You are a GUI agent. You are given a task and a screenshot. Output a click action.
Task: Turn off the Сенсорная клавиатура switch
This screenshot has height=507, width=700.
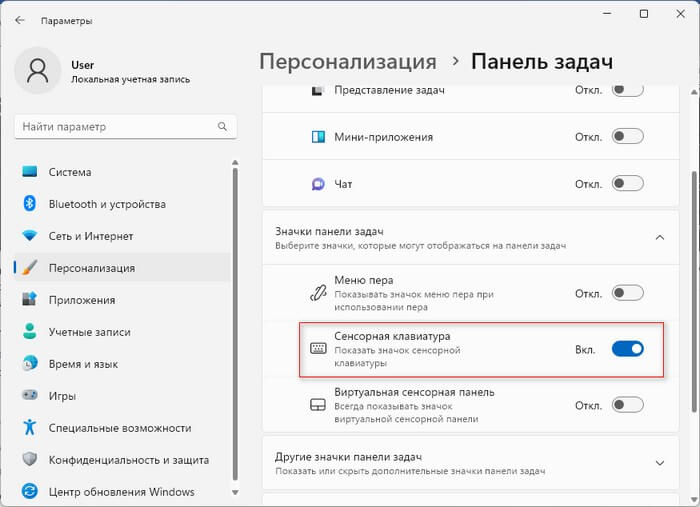click(x=628, y=349)
